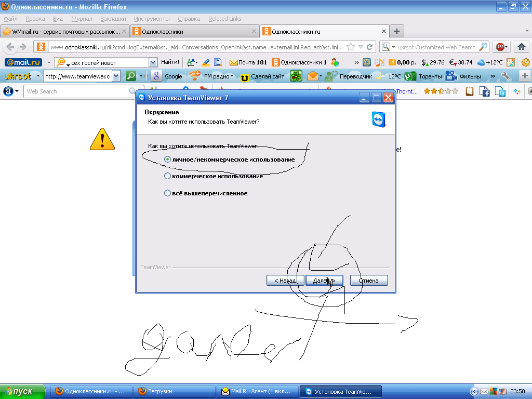Viewport: 532px width, 399px height.
Task: Open the Журнал menu
Action: 82,19
